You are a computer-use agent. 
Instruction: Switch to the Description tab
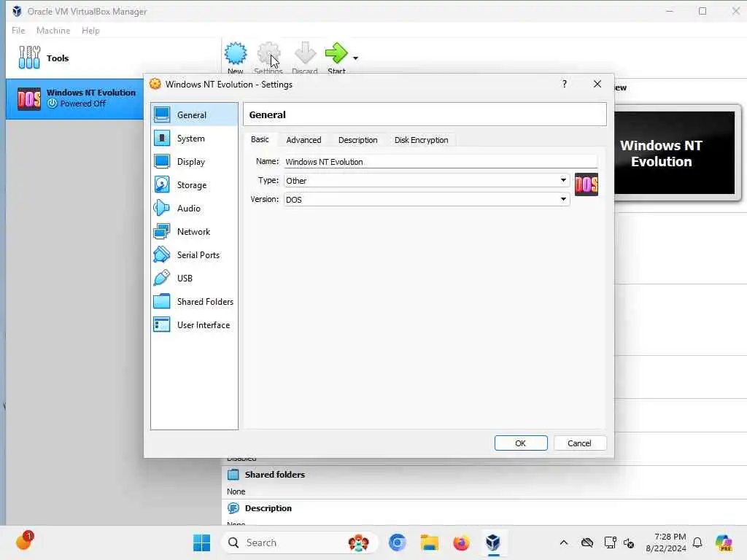357,140
